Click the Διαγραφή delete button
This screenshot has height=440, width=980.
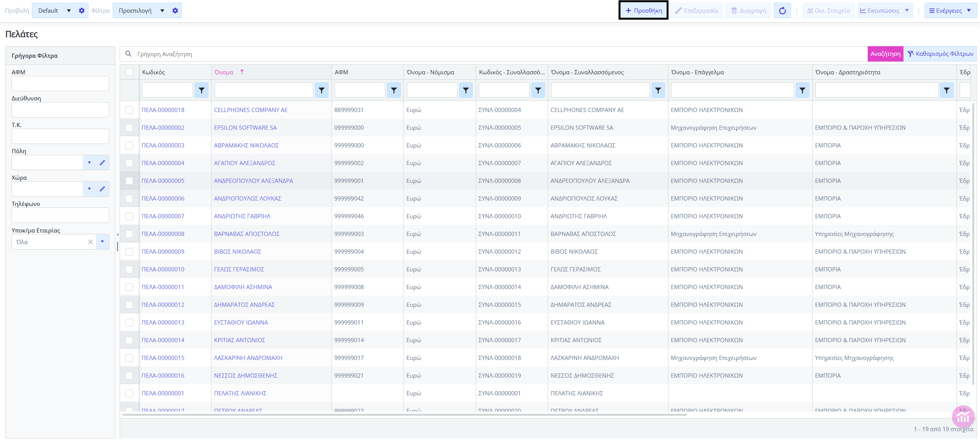point(748,11)
